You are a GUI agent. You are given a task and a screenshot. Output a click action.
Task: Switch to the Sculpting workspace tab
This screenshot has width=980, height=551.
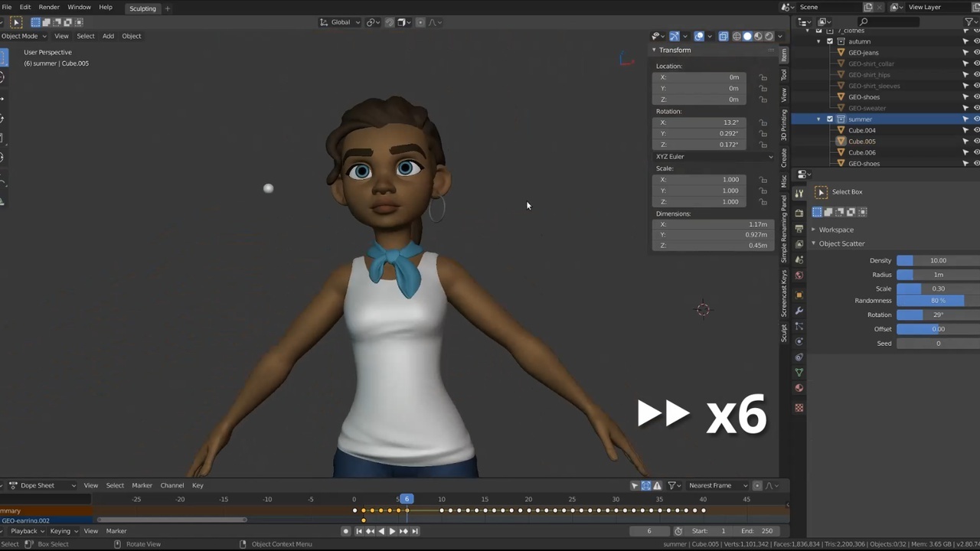click(x=142, y=8)
